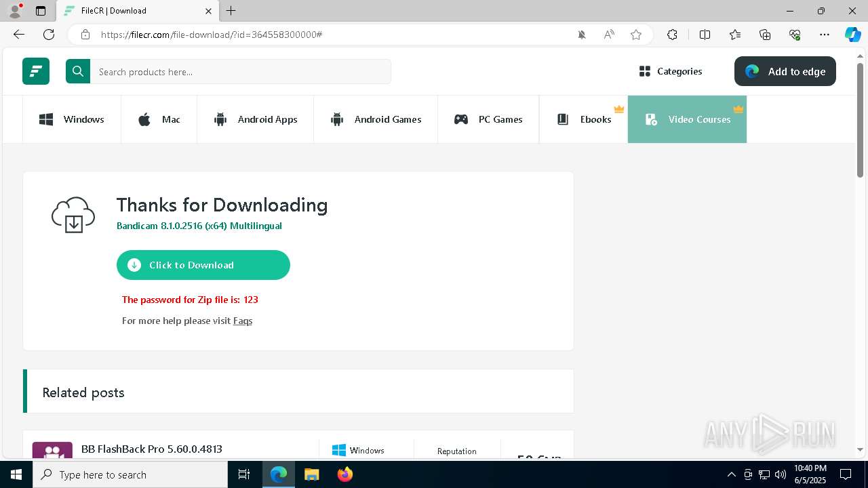Open the Extensions puzzle icon
The image size is (868, 488).
click(x=672, y=35)
